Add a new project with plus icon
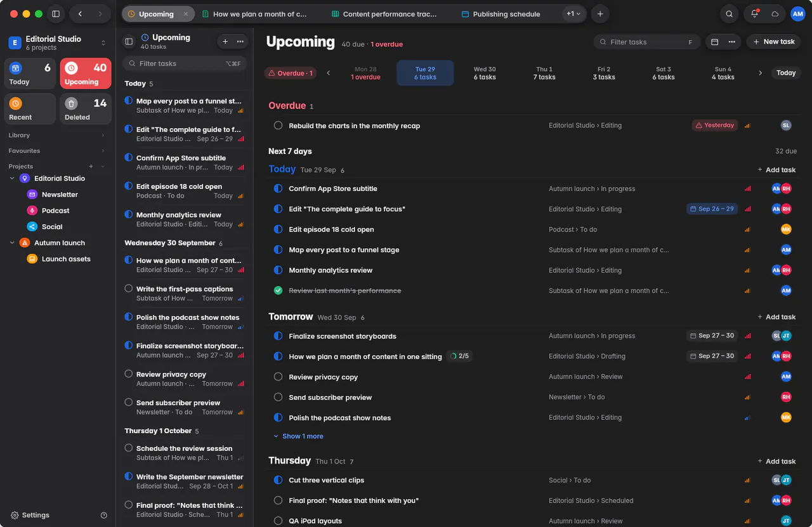Screen dimensions: 812x527 tap(91, 166)
